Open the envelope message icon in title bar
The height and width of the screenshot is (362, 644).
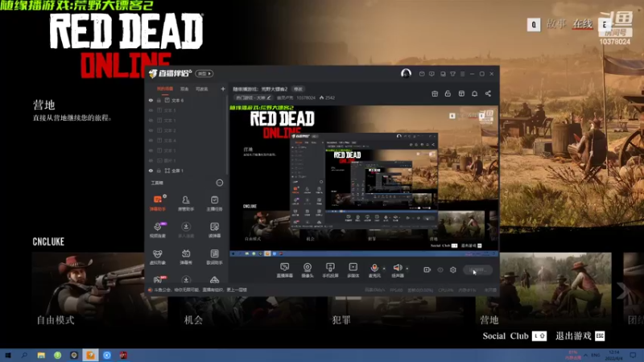pos(422,74)
